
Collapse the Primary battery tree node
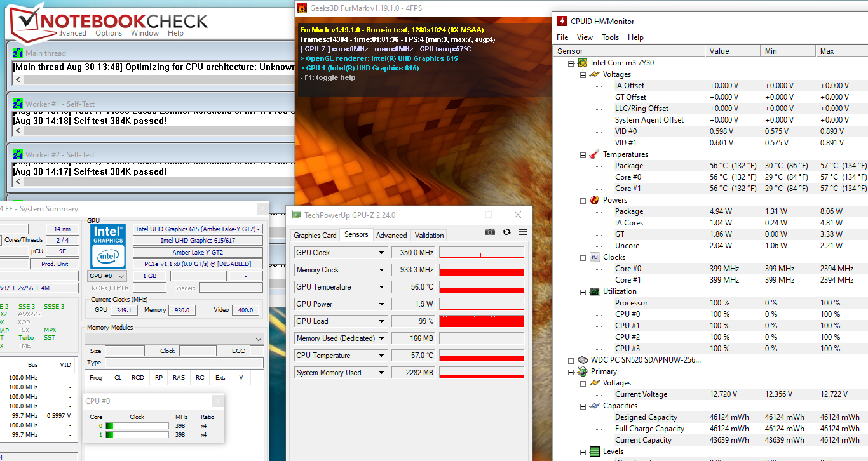(x=571, y=371)
